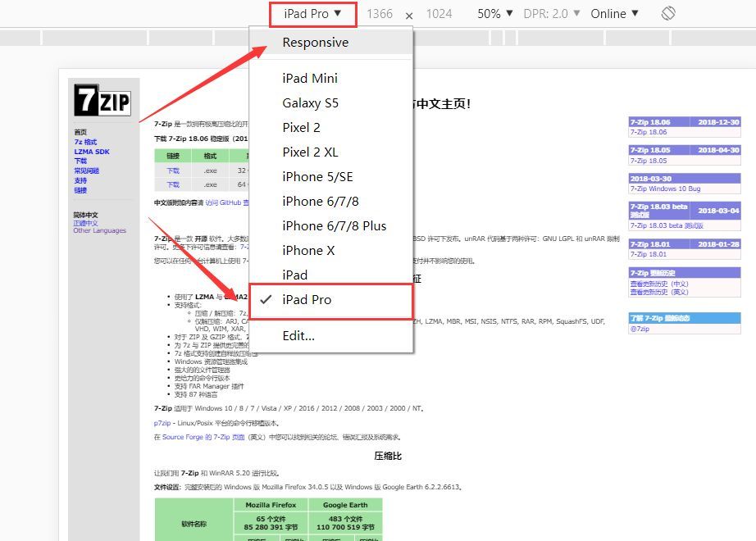
Task: Open the 7z 格式 sidebar link
Action: (85, 142)
